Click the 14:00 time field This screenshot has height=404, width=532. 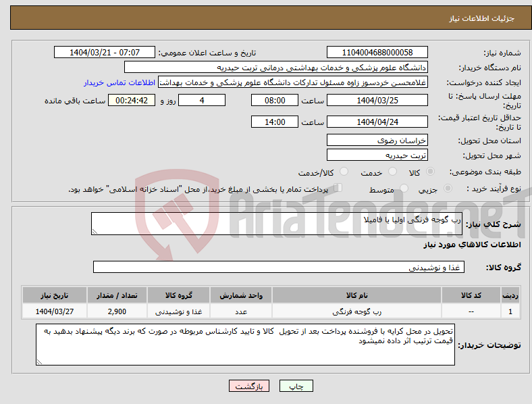275,122
